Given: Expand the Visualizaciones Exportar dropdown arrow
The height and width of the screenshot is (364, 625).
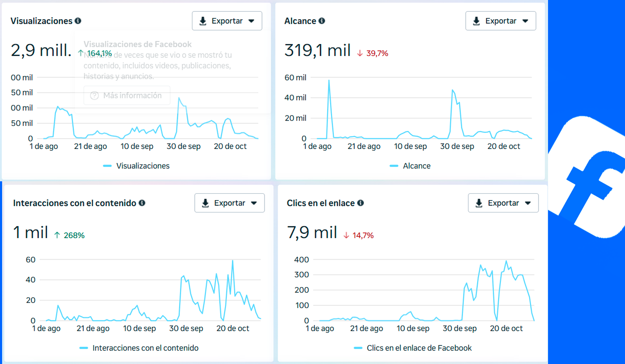Looking at the screenshot, I should coord(251,21).
